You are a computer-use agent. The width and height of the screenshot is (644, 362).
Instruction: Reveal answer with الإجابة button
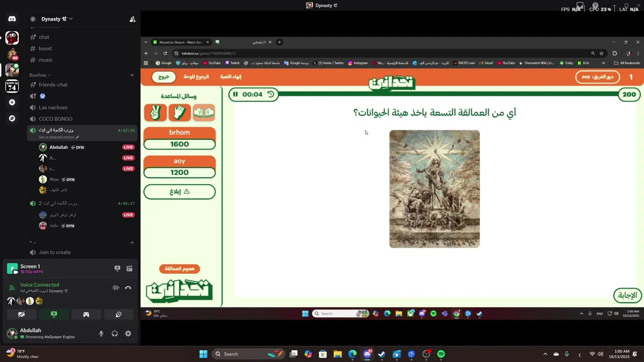click(x=627, y=295)
